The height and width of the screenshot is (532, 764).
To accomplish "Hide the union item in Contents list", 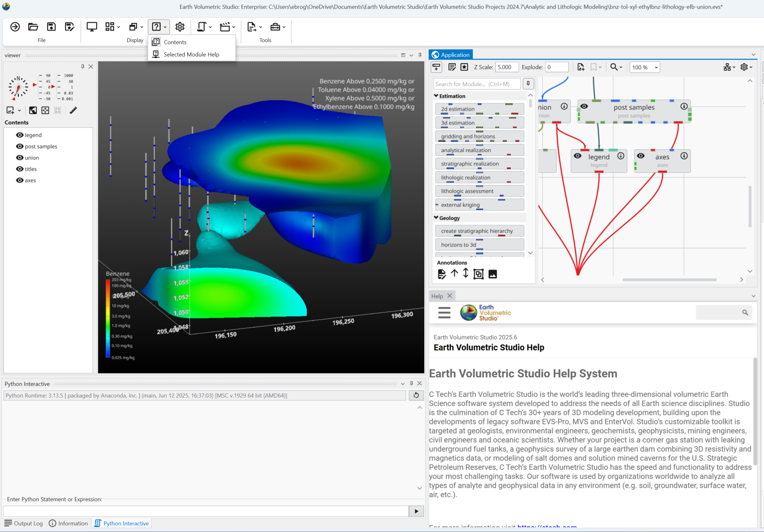I will click(x=20, y=158).
